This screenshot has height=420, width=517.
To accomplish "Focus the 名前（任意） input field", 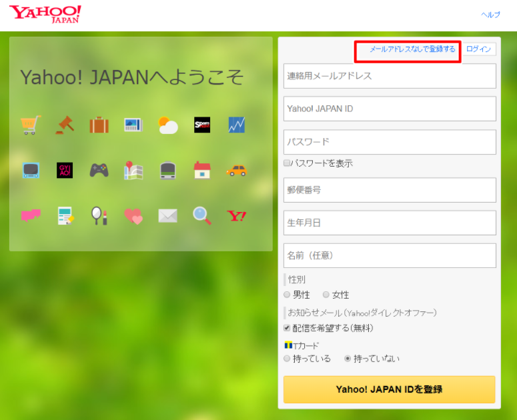I will (x=390, y=255).
